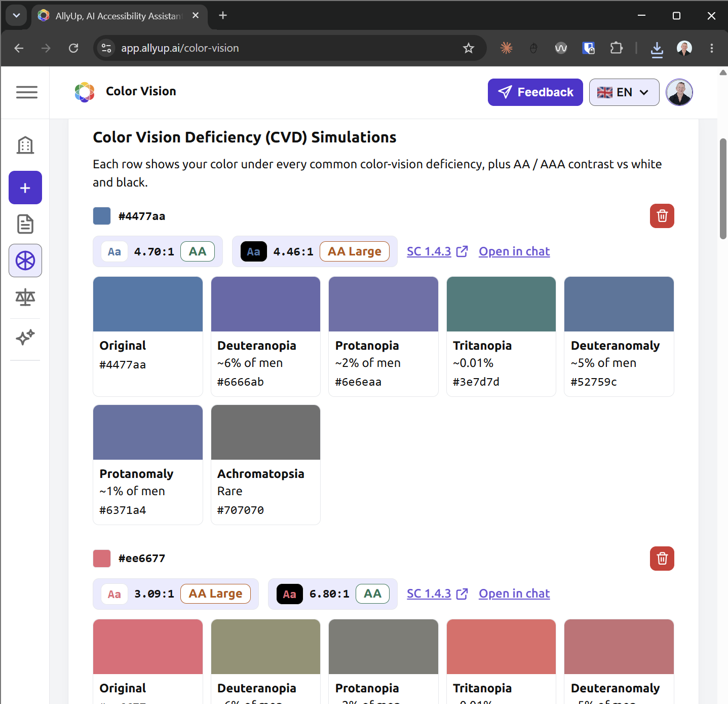Select the Protanomaly #6371a4 swatch

(148, 465)
